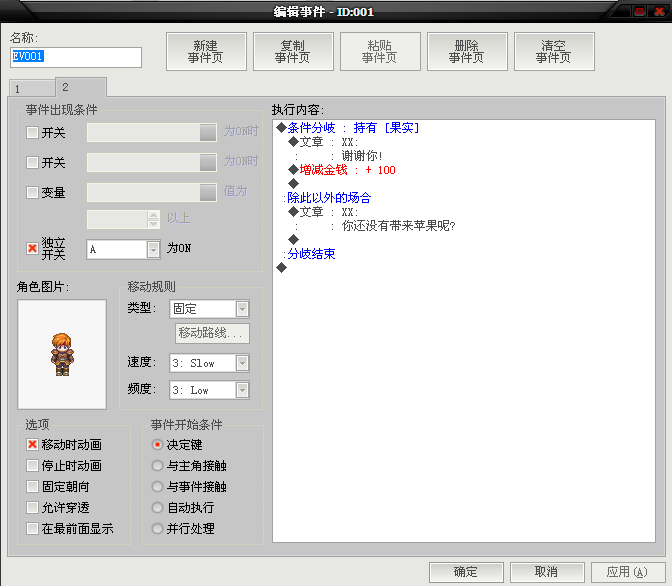Apply changes with 应用(A) button

628,572
